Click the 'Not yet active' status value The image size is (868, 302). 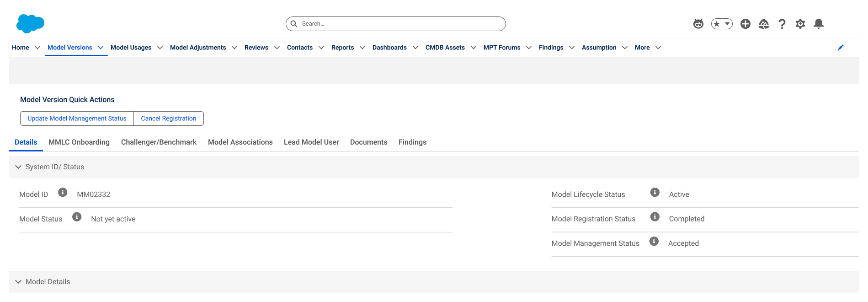click(x=113, y=219)
